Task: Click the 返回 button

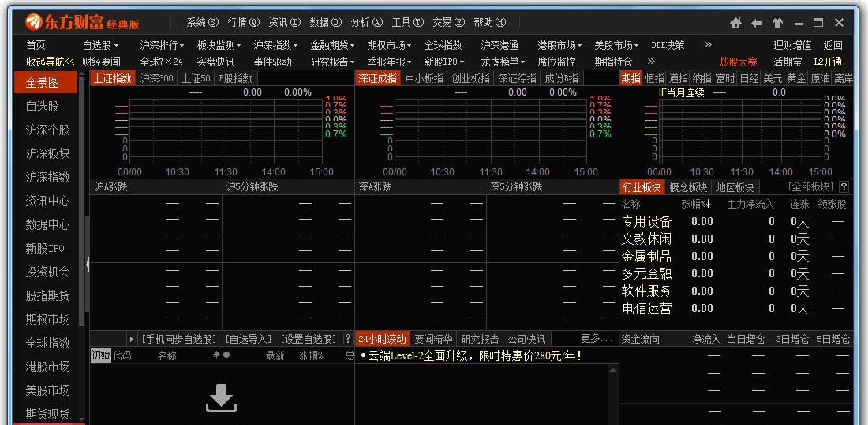Action: pyautogui.click(x=833, y=45)
